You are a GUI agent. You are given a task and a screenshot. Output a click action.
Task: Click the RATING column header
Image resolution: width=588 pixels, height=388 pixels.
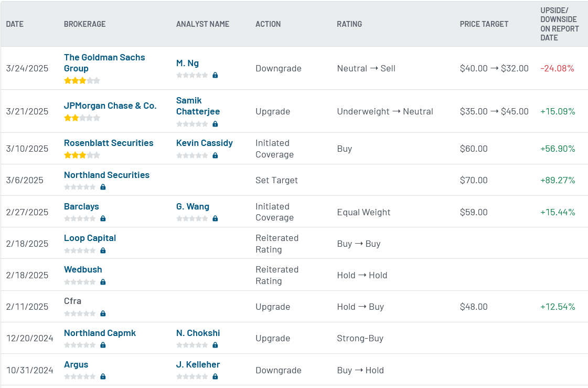tap(349, 24)
